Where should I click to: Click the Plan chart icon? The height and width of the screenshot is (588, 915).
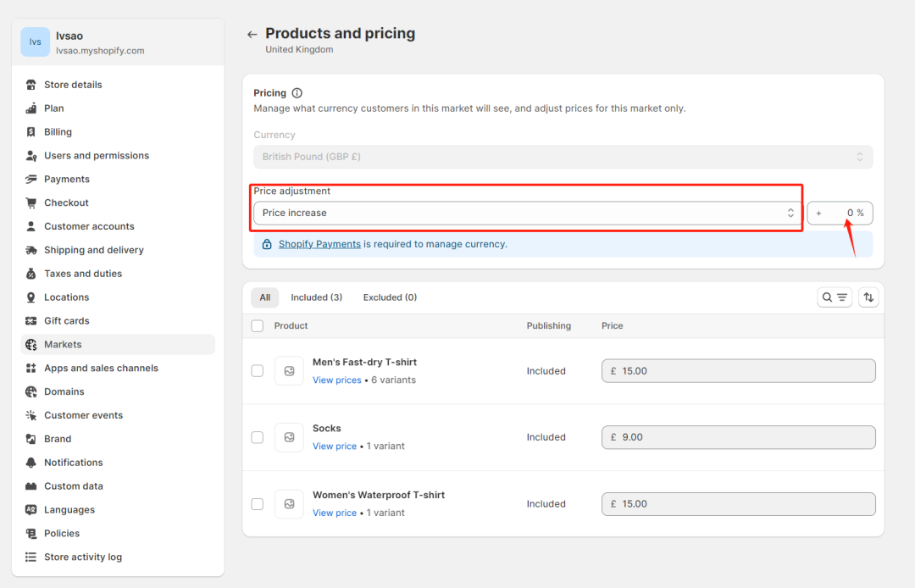click(31, 108)
